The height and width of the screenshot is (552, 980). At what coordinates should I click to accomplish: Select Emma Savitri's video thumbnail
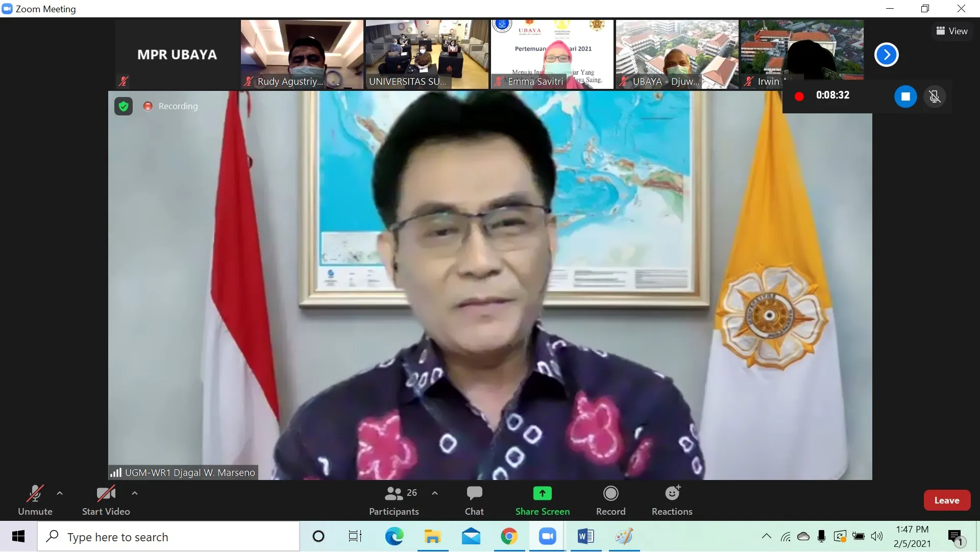552,55
